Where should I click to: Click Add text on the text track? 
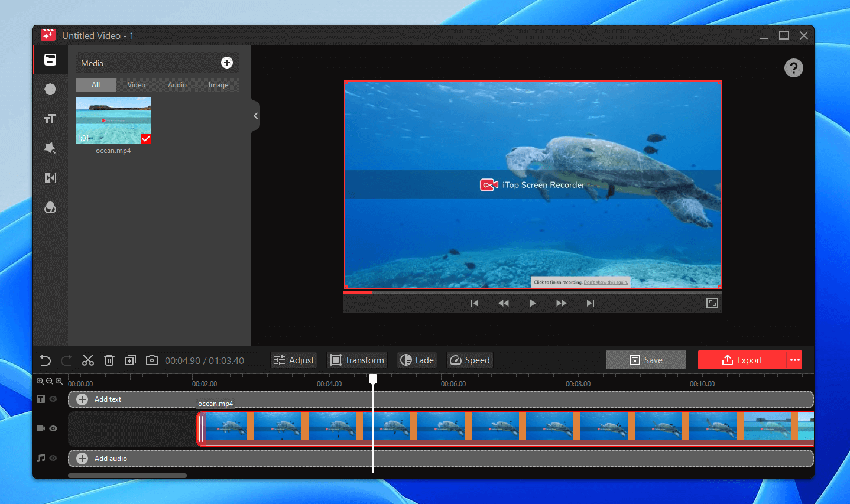(108, 399)
